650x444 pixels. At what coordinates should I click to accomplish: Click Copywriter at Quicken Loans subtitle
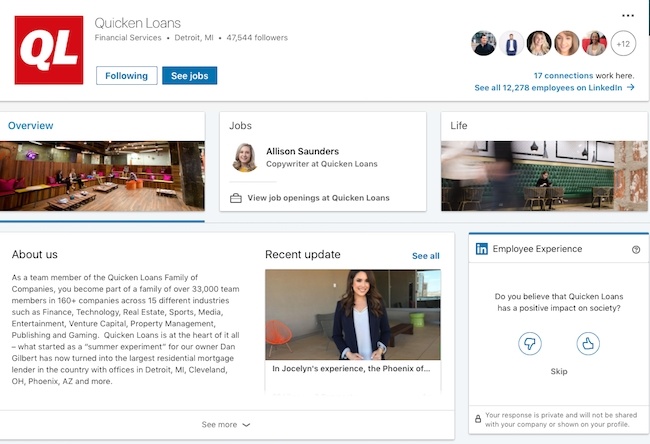click(322, 164)
